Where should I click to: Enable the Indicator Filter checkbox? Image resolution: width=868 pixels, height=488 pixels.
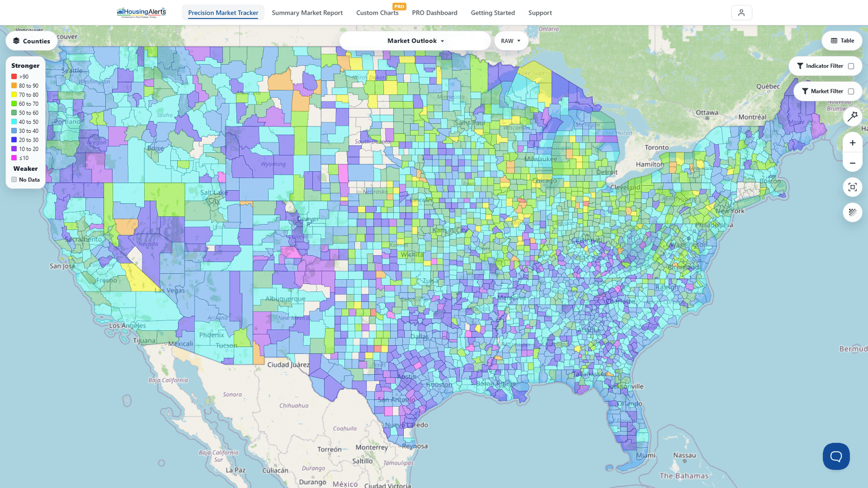point(851,66)
